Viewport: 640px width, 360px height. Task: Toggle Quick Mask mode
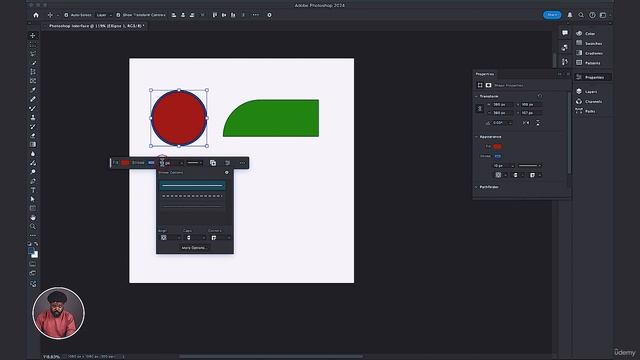(x=33, y=264)
